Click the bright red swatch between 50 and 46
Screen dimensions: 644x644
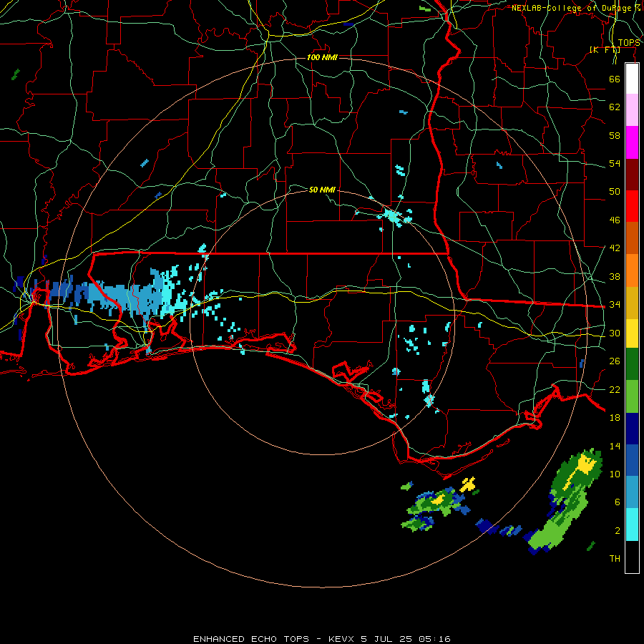pos(632,206)
